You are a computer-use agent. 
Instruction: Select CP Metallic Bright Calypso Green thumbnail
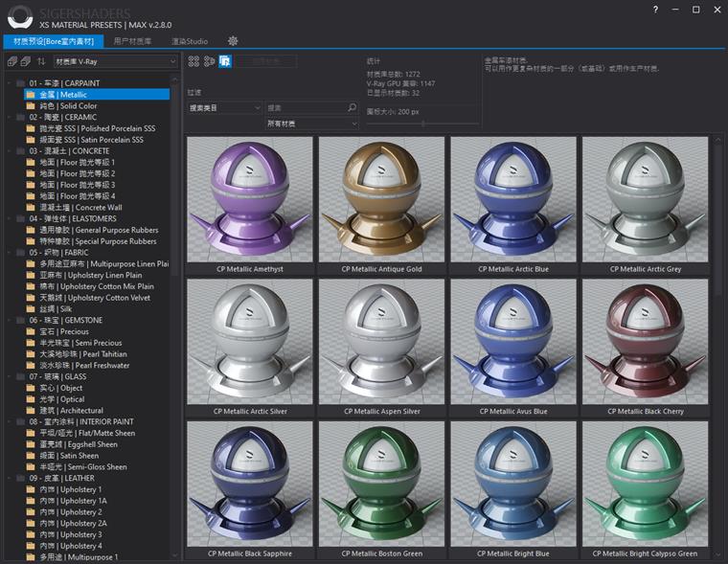pyautogui.click(x=646, y=484)
